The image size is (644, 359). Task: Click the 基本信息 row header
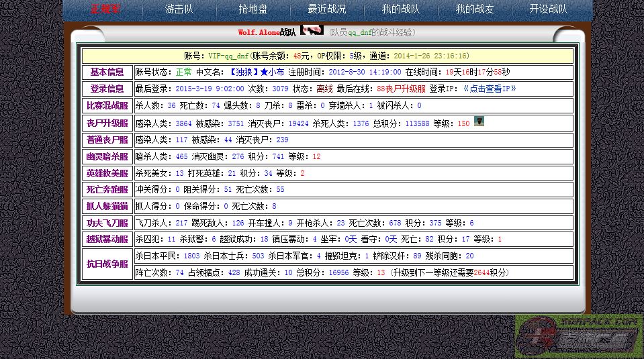point(107,72)
